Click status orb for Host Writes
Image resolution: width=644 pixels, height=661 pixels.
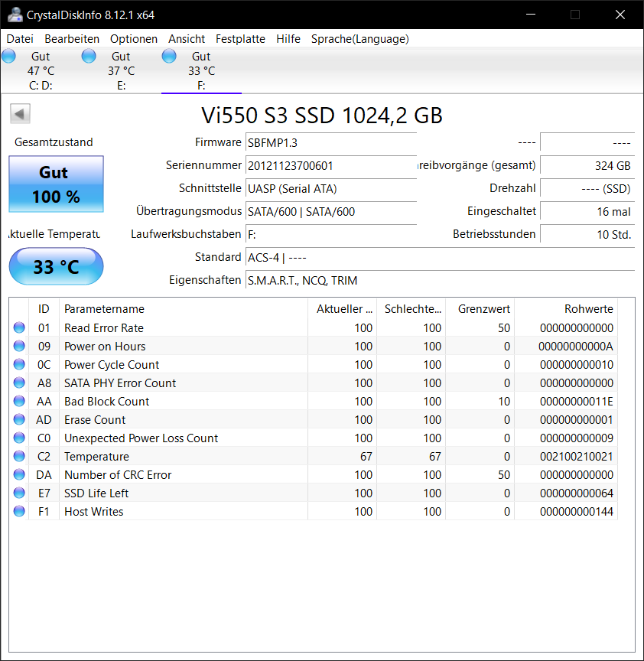point(19,511)
